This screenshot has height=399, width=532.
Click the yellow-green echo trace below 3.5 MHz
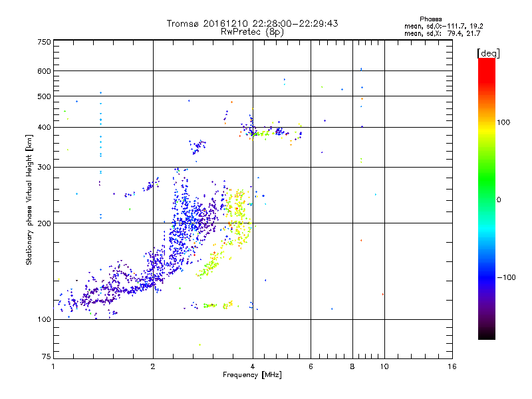212,263
